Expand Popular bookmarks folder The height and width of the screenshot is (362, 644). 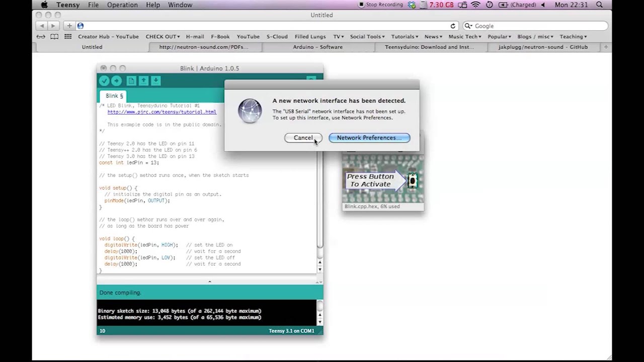click(x=499, y=37)
